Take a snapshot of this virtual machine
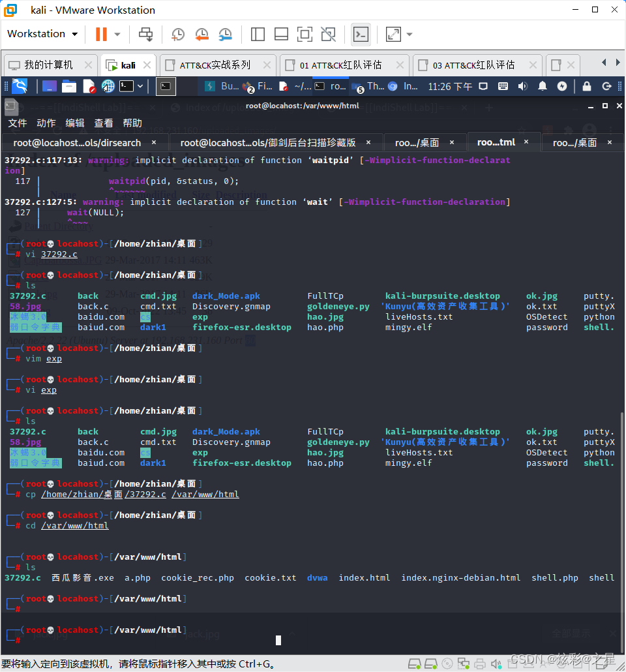 178,35
